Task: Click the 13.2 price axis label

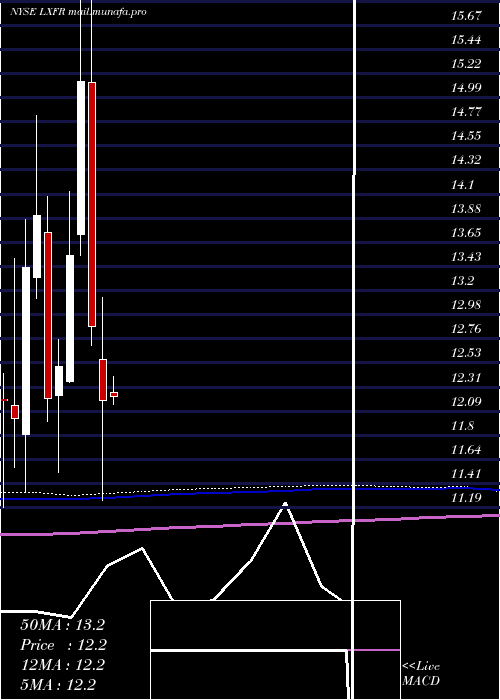Action: 462,281
